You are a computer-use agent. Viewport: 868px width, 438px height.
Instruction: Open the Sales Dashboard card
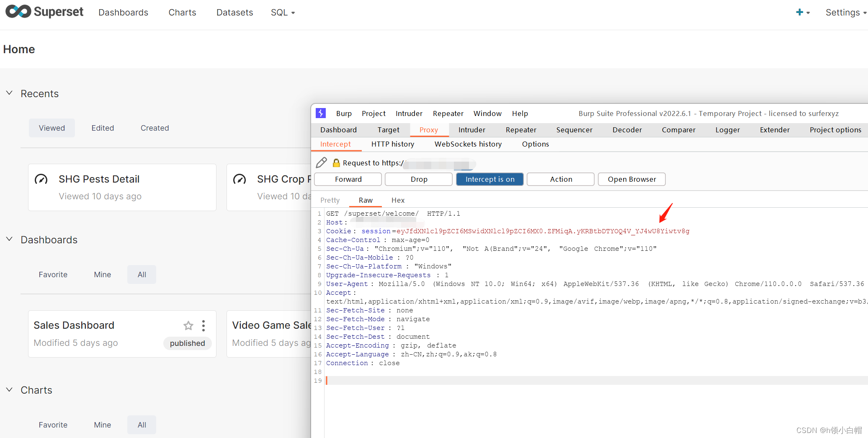coord(122,334)
